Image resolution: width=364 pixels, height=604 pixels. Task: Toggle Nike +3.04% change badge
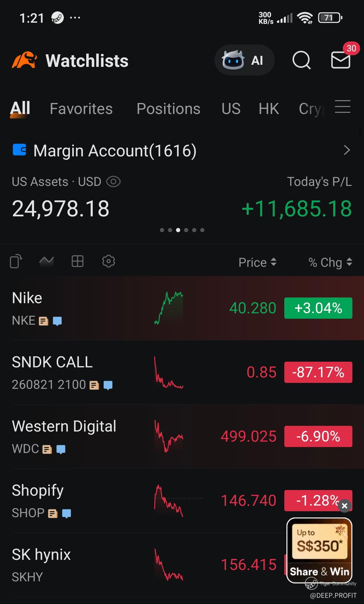coord(318,308)
